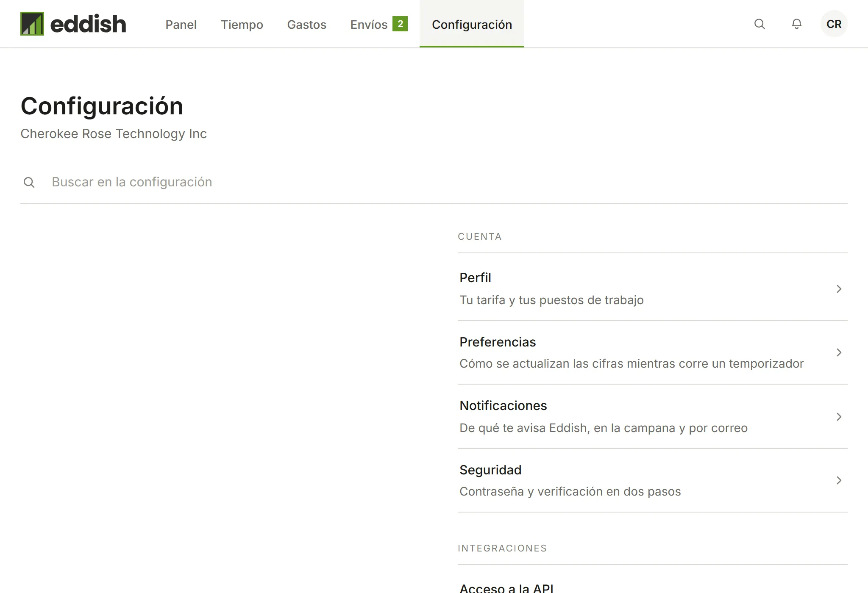Open the Gastos tab

[307, 25]
